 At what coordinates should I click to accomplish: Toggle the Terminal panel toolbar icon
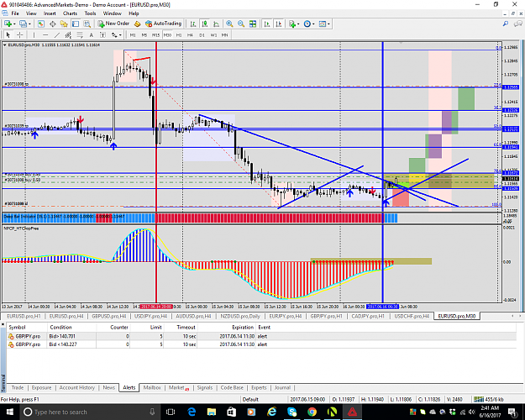coord(76,24)
